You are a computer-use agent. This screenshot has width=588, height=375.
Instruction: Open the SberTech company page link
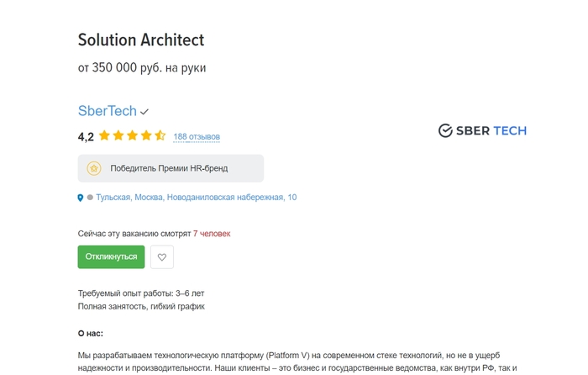[x=107, y=111]
